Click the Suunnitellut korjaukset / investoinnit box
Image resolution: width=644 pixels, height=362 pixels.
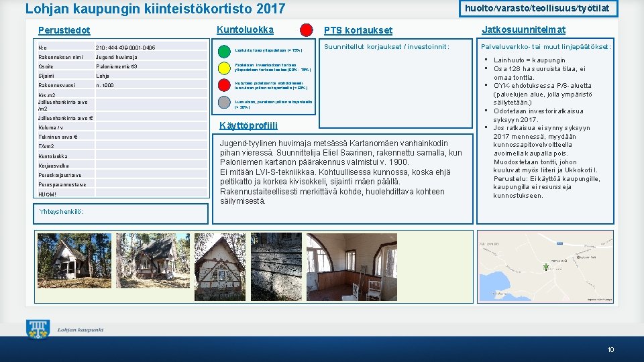pos(396,83)
